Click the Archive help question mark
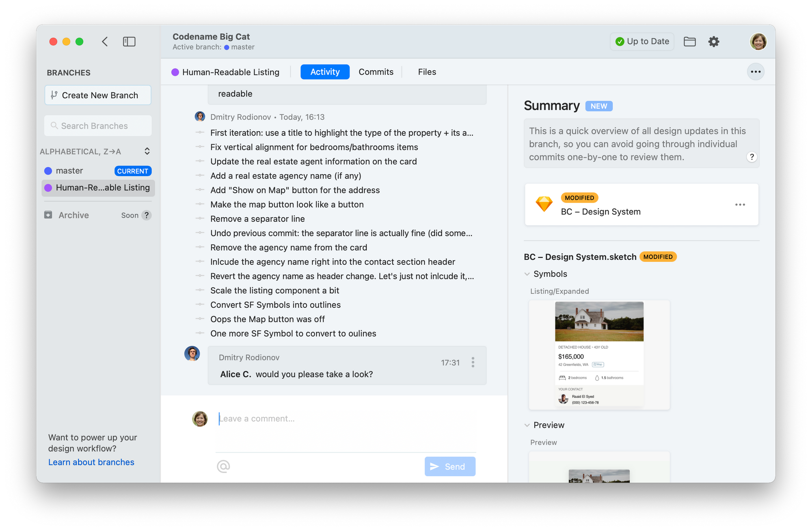This screenshot has height=531, width=812. pos(147,215)
